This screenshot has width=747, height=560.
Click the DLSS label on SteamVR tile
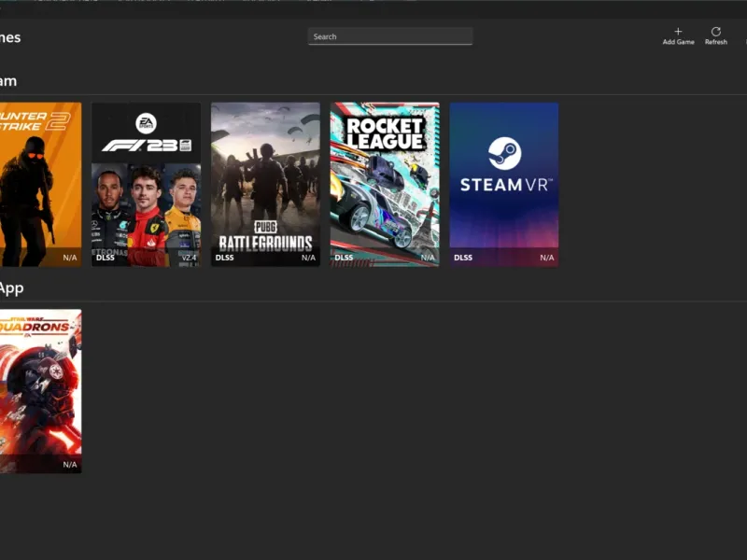pyautogui.click(x=463, y=258)
